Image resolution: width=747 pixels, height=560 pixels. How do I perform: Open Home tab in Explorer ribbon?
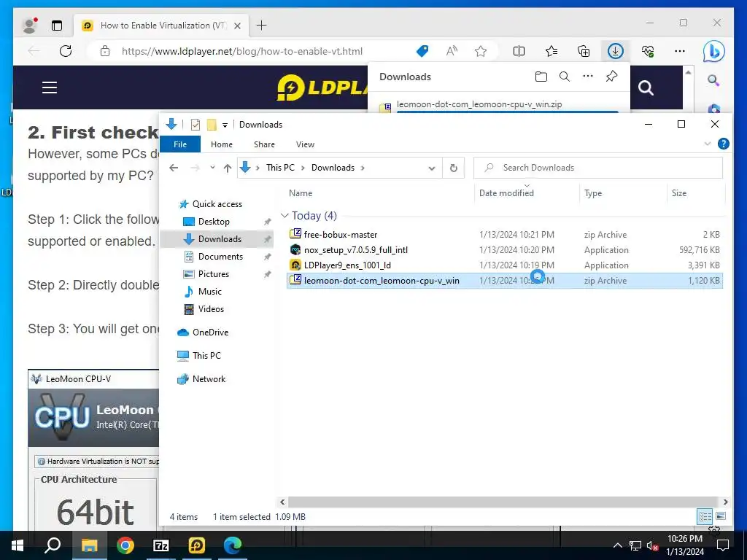(x=222, y=144)
